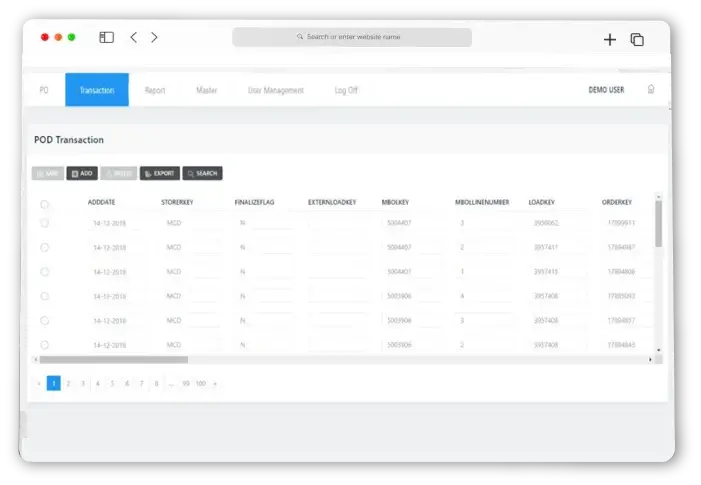Select the first row with LOADKEY 3958062
The height and width of the screenshot is (485, 701).
(44, 223)
